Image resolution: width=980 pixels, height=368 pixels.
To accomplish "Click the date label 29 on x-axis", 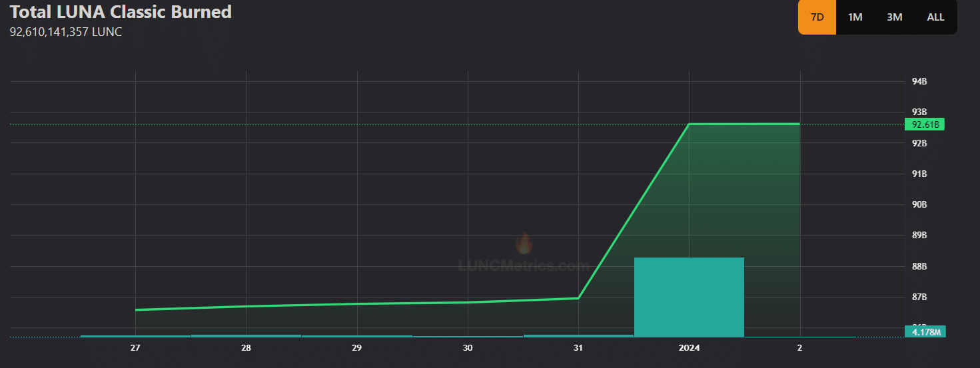I will [357, 348].
